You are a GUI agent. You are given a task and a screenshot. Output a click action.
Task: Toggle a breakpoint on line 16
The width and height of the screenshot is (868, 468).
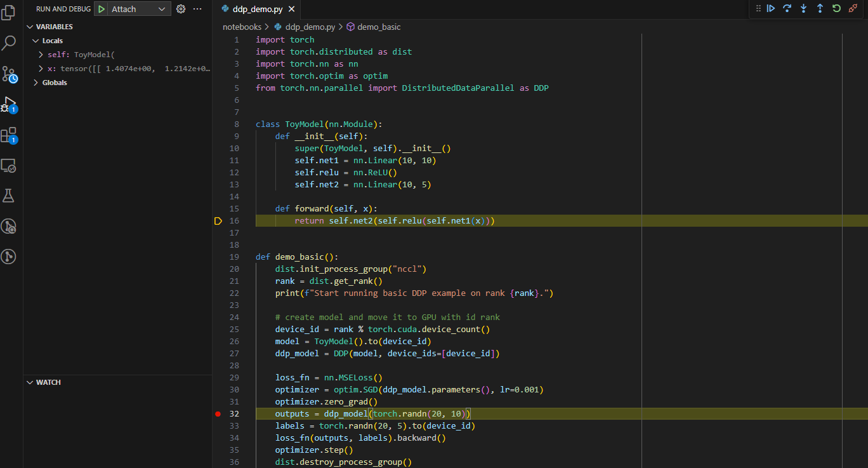click(x=218, y=220)
